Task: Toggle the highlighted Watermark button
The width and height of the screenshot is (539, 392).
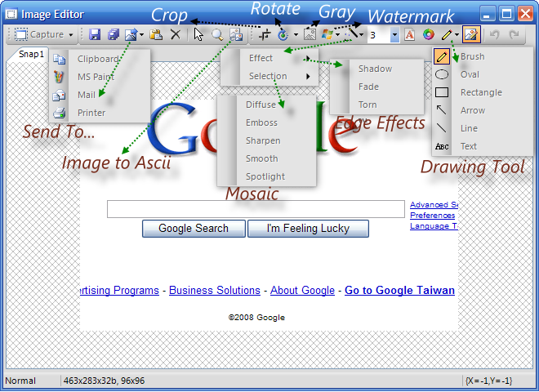Action: (471, 35)
